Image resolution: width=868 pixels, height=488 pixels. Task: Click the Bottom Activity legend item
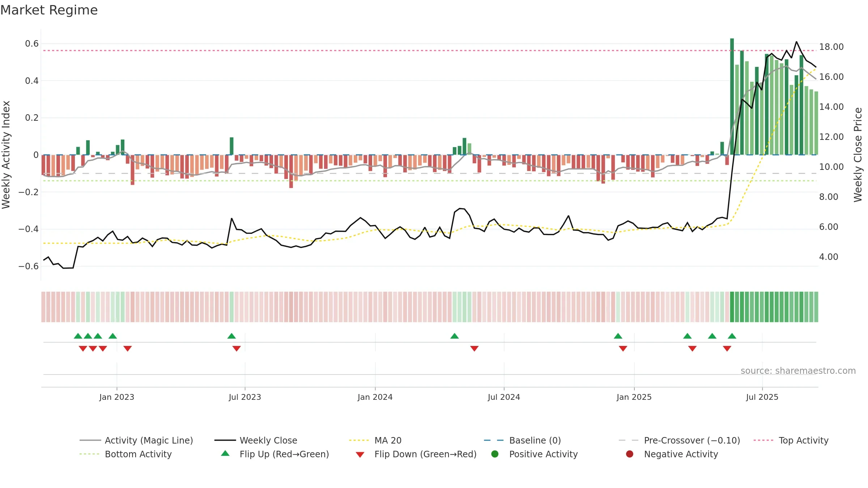(x=125, y=454)
